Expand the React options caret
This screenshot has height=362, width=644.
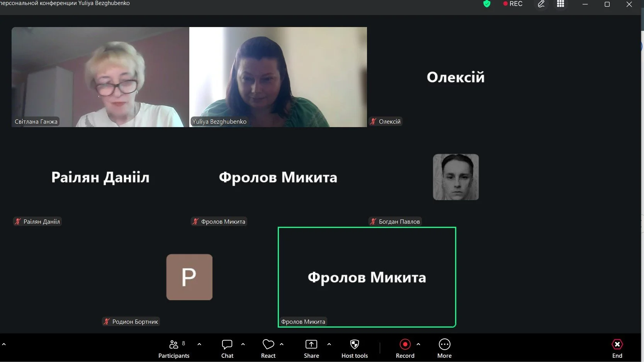282,344
